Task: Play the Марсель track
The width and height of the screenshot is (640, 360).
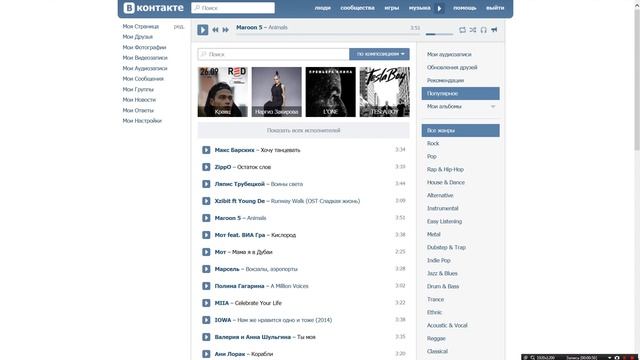Action: tap(206, 269)
